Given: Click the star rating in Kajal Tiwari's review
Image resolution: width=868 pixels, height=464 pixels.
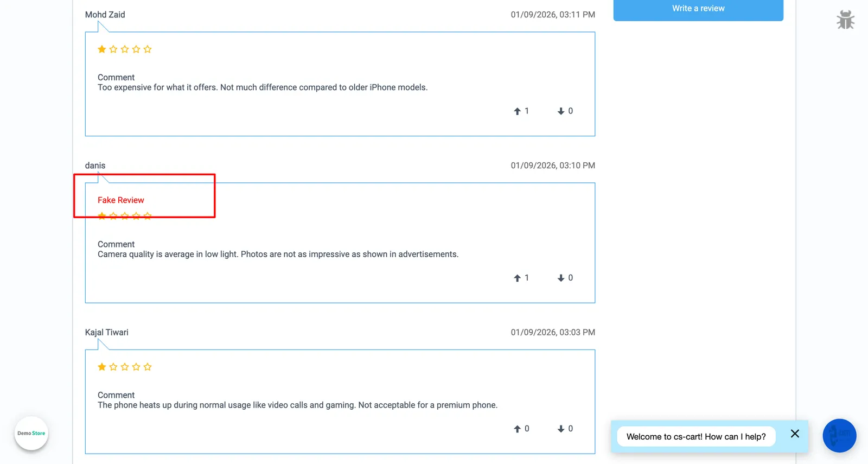Looking at the screenshot, I should point(125,367).
